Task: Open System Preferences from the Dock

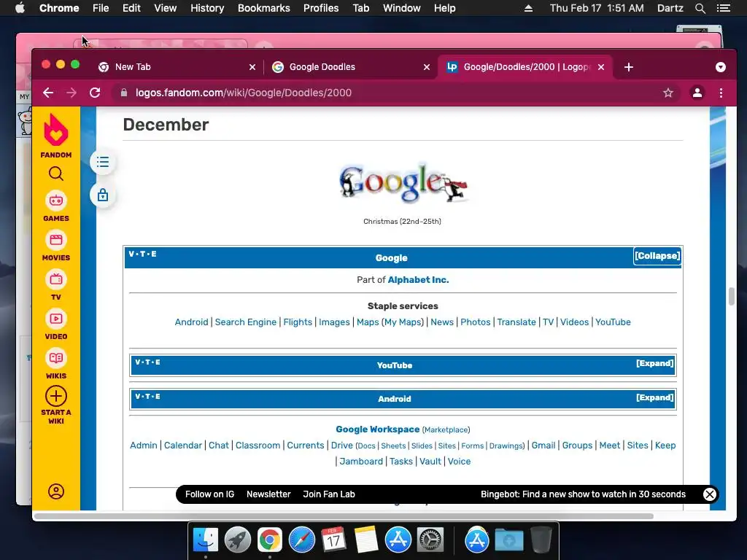Action: [430, 540]
